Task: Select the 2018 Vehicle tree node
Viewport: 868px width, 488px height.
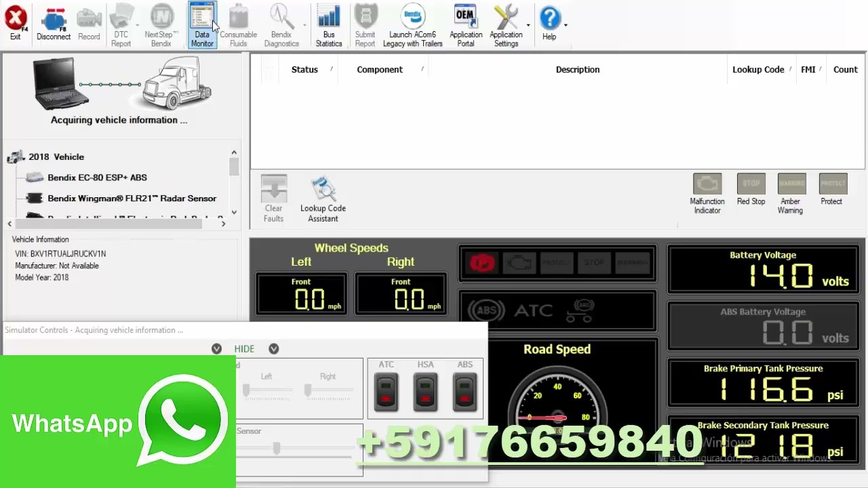Action: point(56,157)
